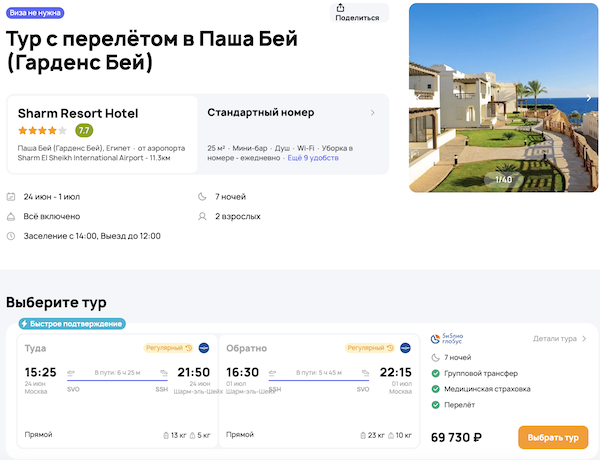The width and height of the screenshot is (600, 460).
Task: Open Детали тура details
Action: [x=560, y=339]
